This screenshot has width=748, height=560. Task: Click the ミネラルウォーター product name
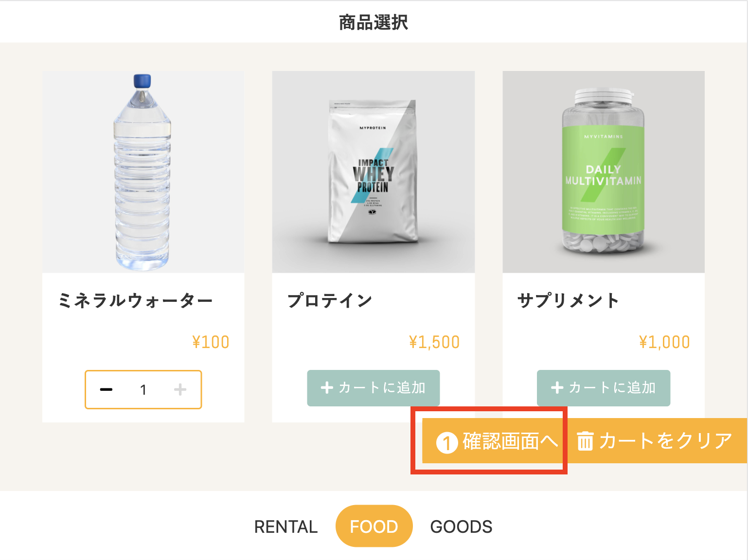(135, 301)
